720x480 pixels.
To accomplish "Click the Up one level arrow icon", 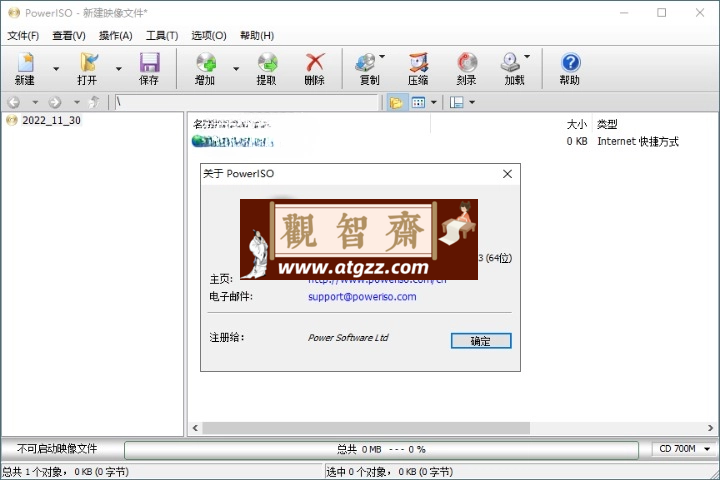I will pyautogui.click(x=94, y=102).
